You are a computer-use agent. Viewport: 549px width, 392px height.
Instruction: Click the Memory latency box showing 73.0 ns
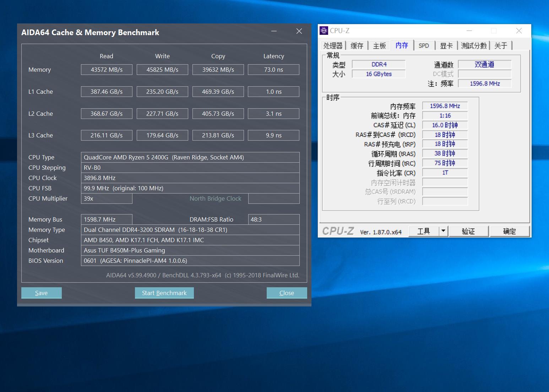[273, 69]
